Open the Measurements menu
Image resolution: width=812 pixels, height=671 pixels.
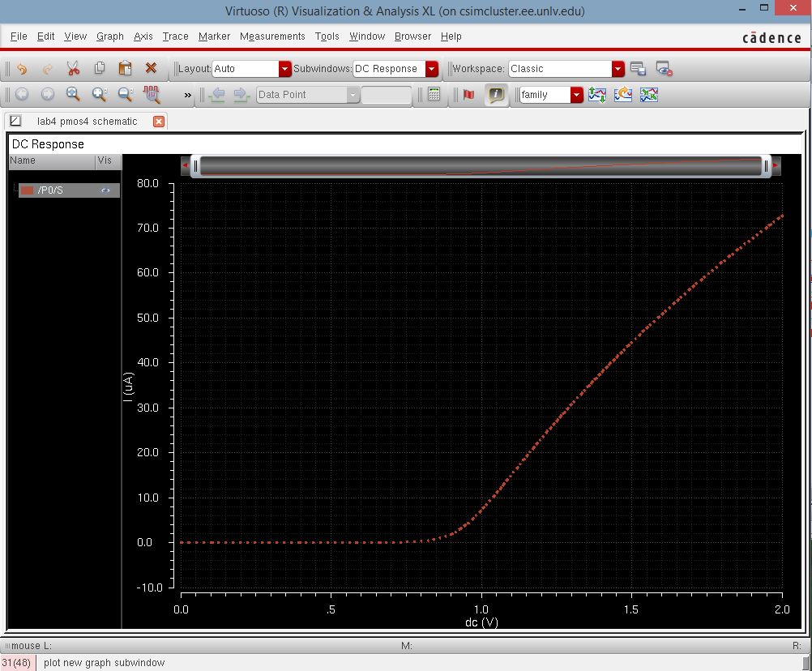(x=272, y=36)
